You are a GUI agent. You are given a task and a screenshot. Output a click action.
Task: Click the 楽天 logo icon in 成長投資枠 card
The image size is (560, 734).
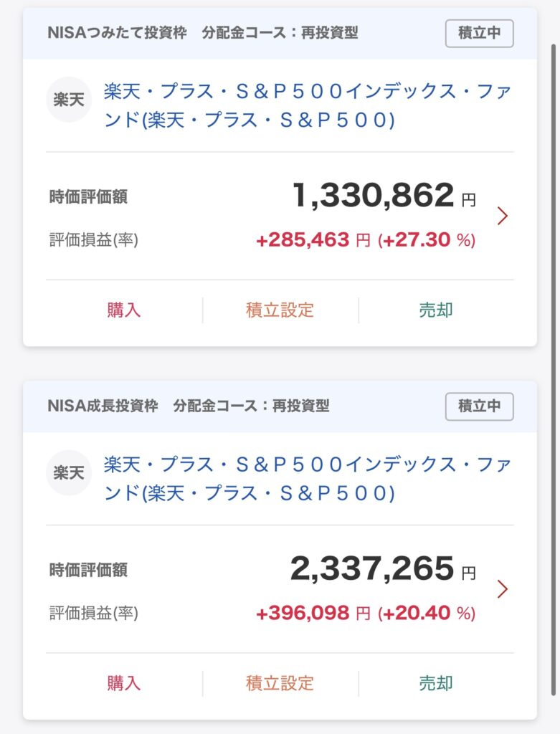click(x=69, y=473)
